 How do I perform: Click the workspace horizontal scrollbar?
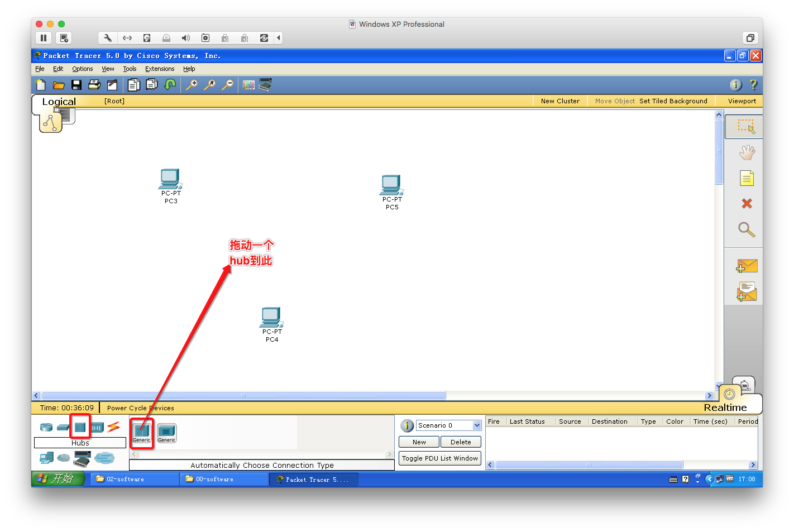click(x=243, y=396)
